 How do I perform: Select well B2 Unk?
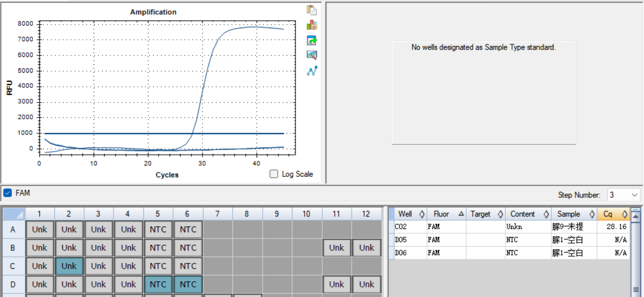pos(69,248)
